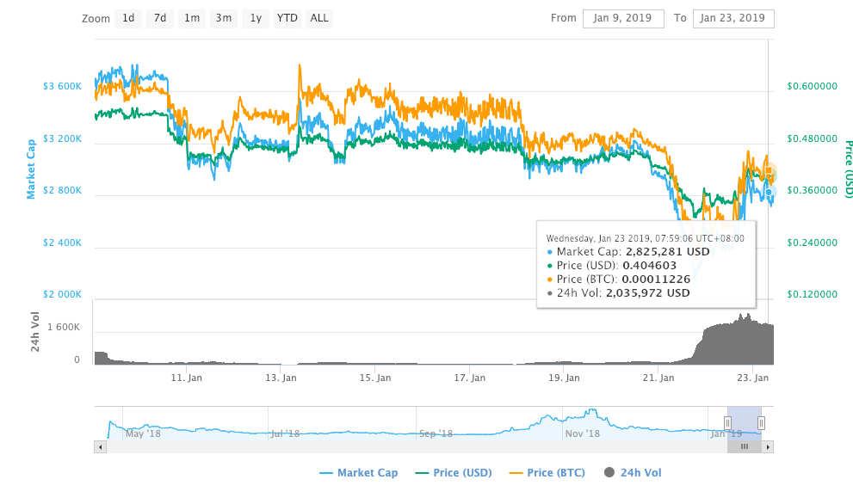Set range to YTD
853x504 pixels.
click(287, 18)
